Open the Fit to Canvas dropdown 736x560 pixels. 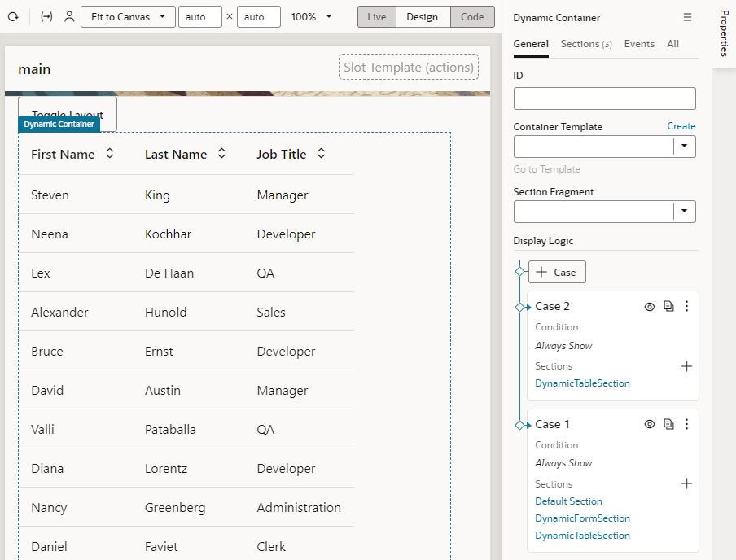point(128,17)
